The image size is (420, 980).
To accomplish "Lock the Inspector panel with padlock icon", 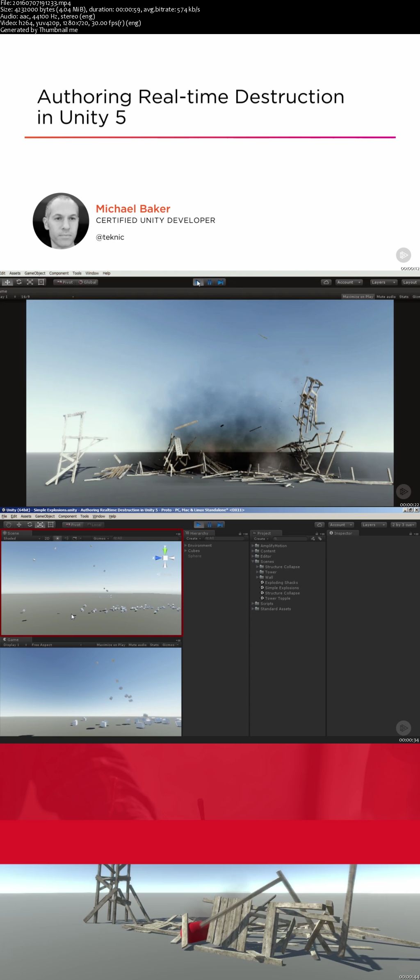I will point(411,533).
